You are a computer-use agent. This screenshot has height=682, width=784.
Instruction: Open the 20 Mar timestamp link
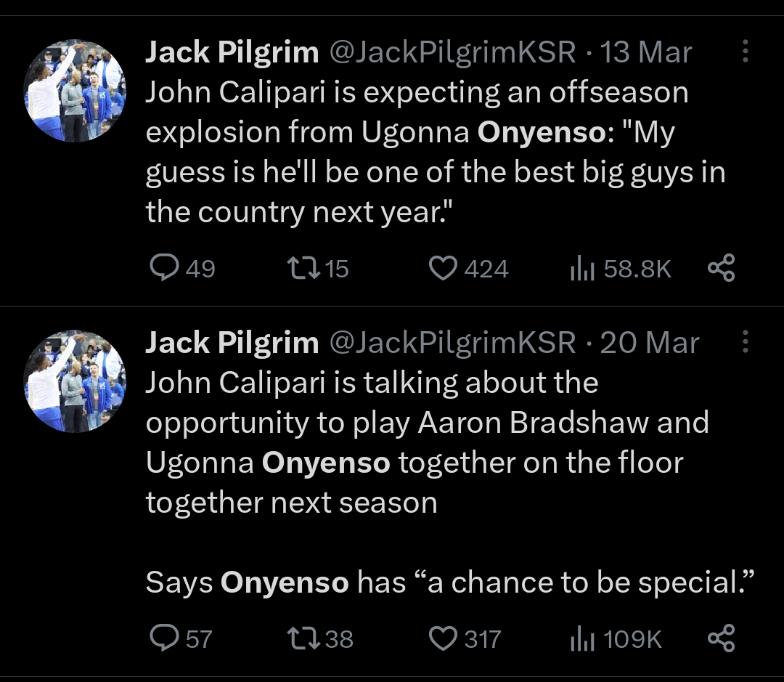point(650,343)
